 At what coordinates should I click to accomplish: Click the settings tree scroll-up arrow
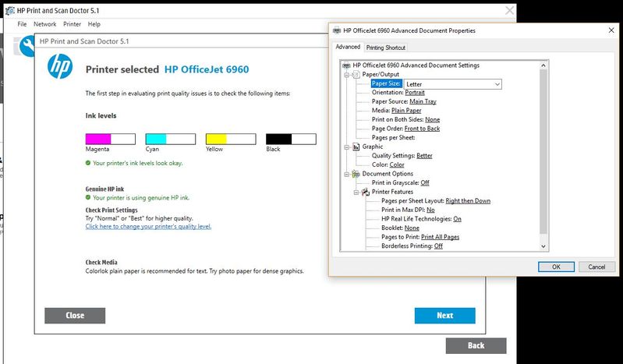(543, 65)
